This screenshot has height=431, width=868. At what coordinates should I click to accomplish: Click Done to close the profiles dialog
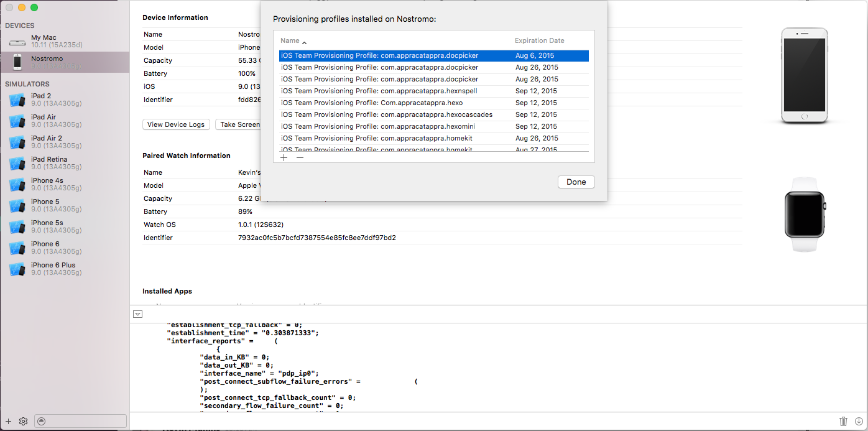pyautogui.click(x=576, y=182)
